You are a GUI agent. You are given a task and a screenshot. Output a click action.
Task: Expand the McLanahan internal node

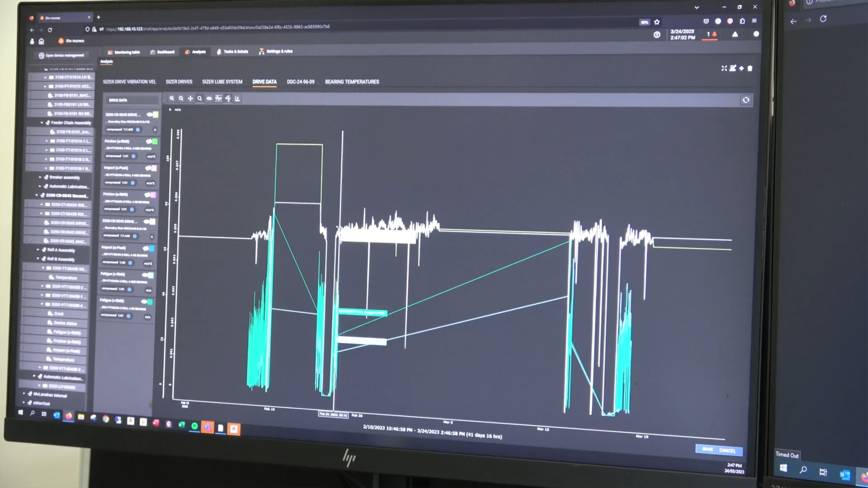24,394
